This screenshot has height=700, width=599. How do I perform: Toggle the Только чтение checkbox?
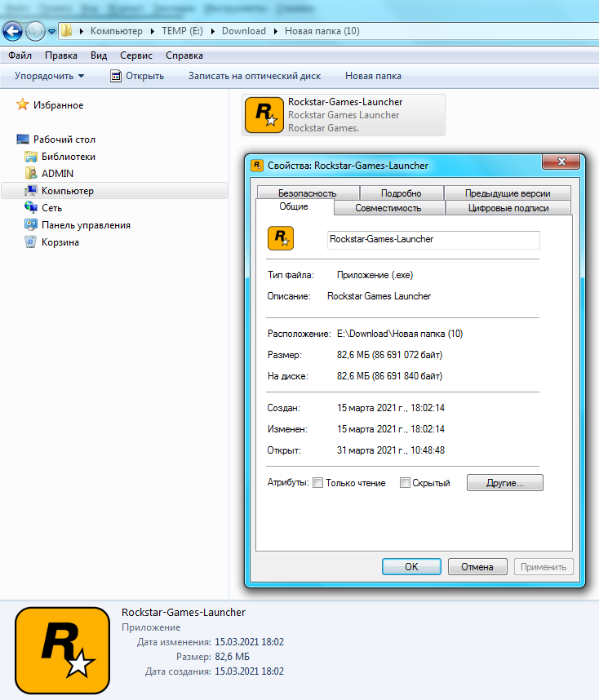(318, 483)
